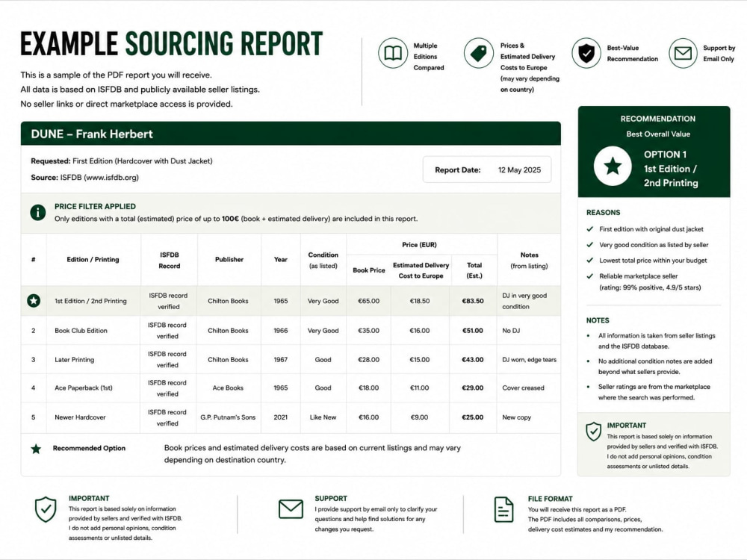Click the checkmark beside First edition with original dust jacket
The height and width of the screenshot is (560, 747).
[x=590, y=229]
